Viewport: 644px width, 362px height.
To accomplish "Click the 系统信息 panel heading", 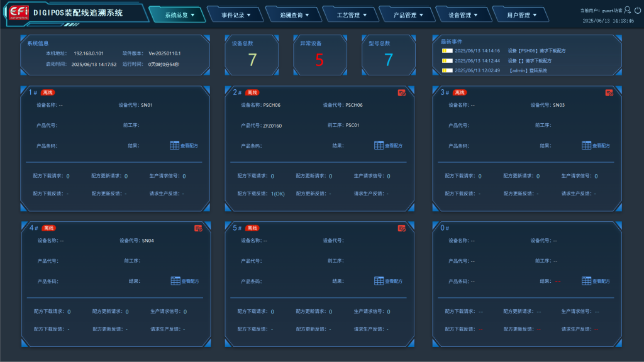I will coord(38,43).
